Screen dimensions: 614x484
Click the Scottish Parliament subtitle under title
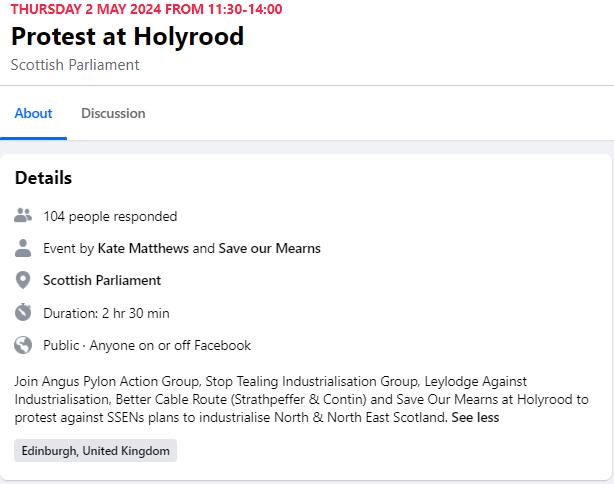click(75, 65)
